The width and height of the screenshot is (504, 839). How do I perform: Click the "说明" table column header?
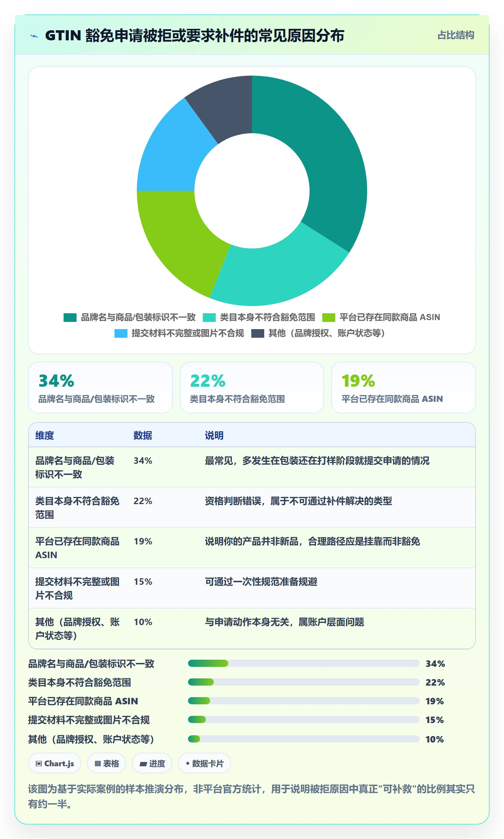pos(214,435)
